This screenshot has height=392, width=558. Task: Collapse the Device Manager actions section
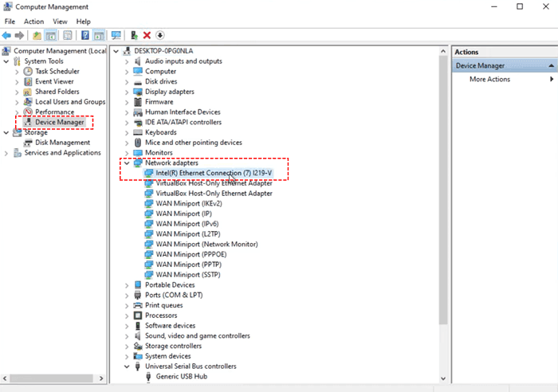coord(552,66)
